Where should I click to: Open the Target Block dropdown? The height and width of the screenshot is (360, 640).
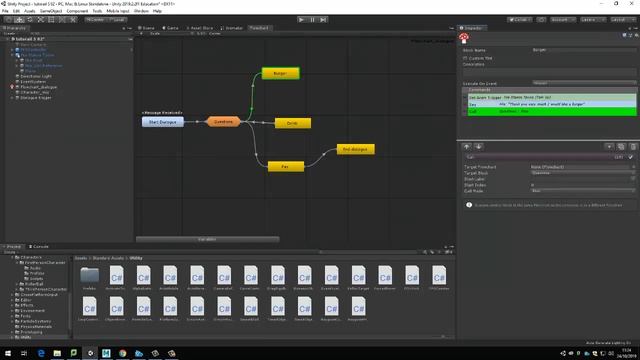pos(583,173)
